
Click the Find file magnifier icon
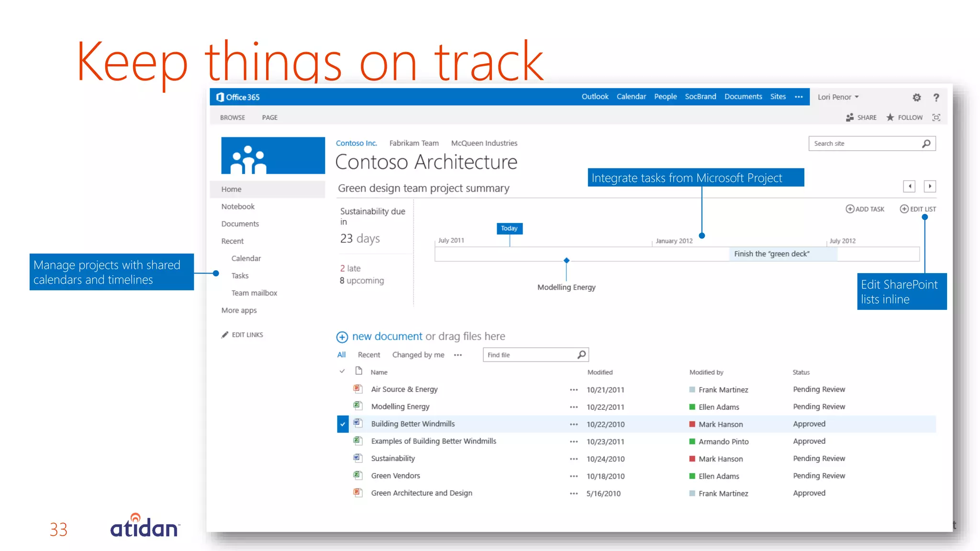tap(581, 355)
